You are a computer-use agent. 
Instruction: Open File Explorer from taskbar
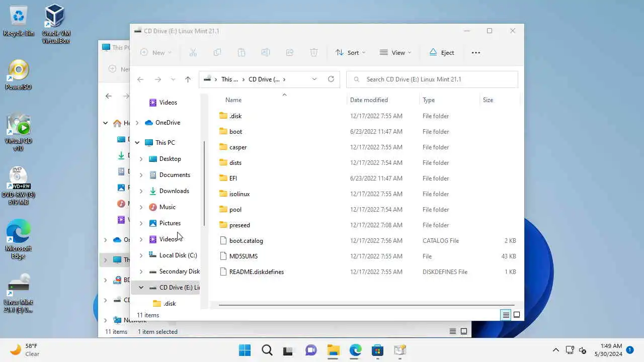pos(333,350)
